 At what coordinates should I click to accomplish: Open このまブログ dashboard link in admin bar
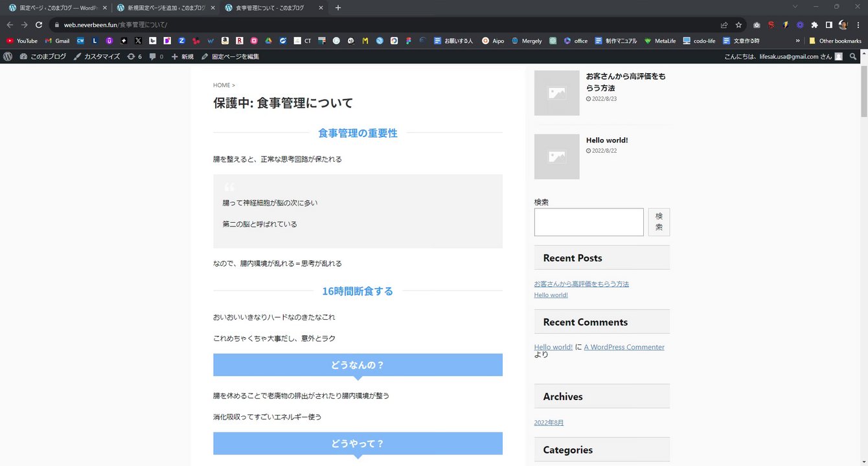point(43,57)
